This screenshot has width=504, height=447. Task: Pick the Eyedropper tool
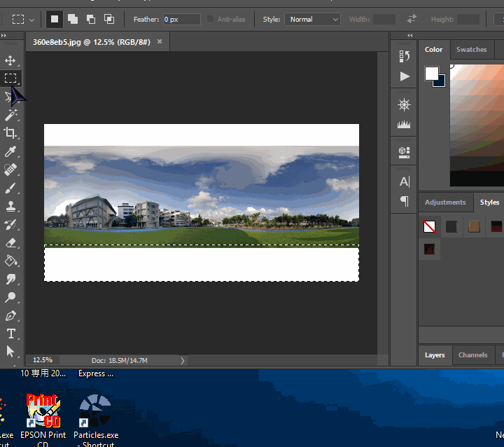[x=10, y=151]
